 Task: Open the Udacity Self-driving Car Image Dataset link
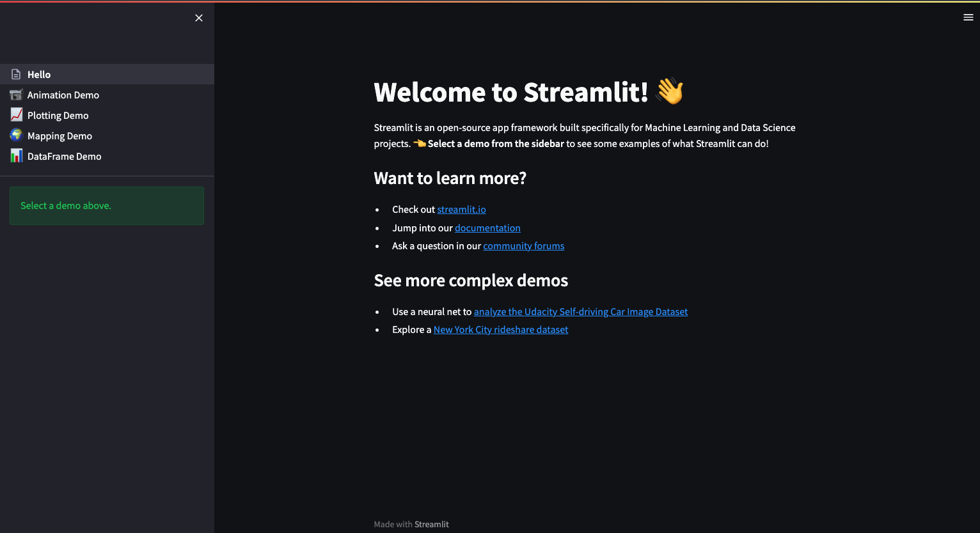pos(580,311)
